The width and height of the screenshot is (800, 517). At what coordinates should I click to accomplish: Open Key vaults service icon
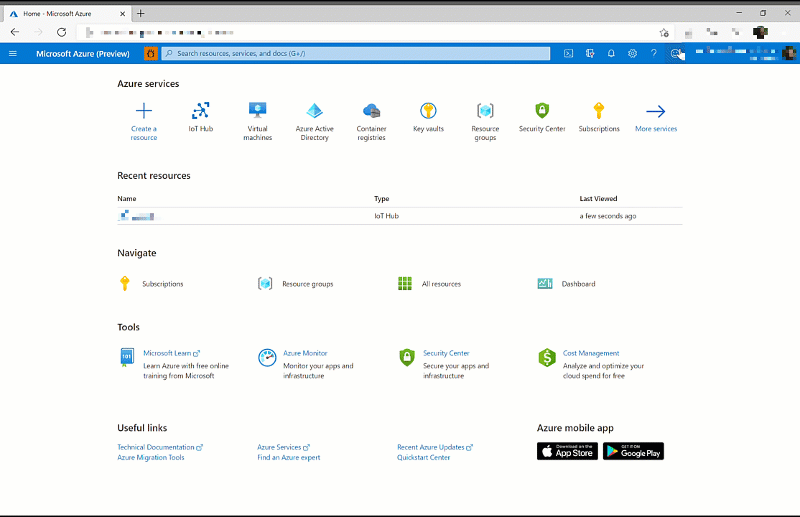coord(428,111)
